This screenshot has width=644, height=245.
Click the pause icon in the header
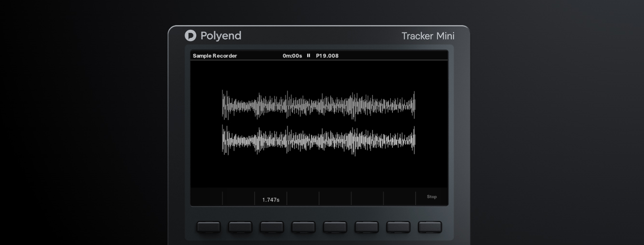point(309,55)
